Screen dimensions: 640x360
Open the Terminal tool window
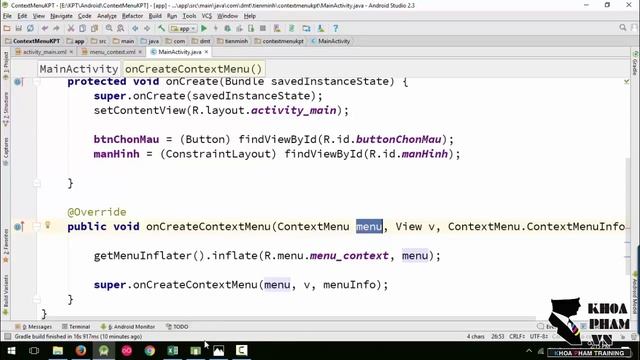click(76, 327)
